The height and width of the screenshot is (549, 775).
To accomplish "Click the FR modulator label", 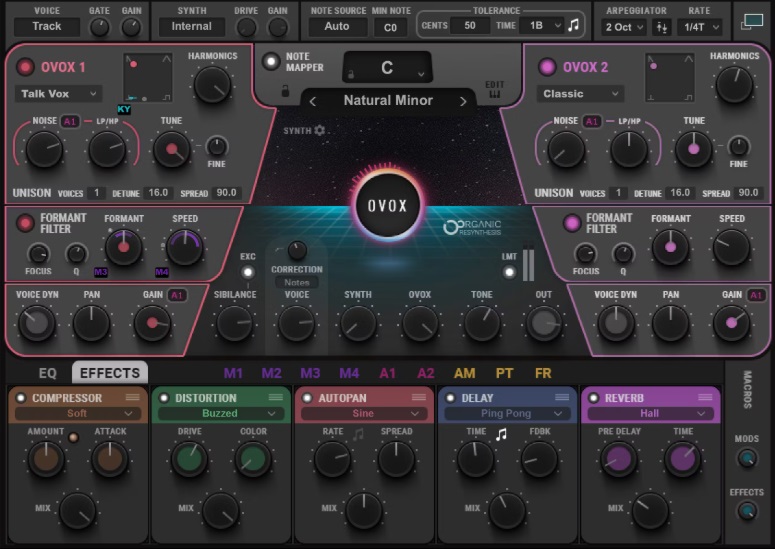I will pos(543,373).
